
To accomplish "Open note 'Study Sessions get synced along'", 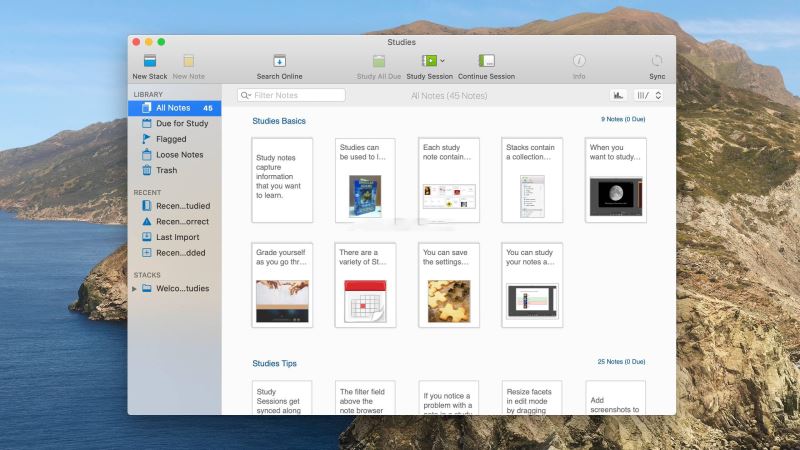I will [282, 397].
